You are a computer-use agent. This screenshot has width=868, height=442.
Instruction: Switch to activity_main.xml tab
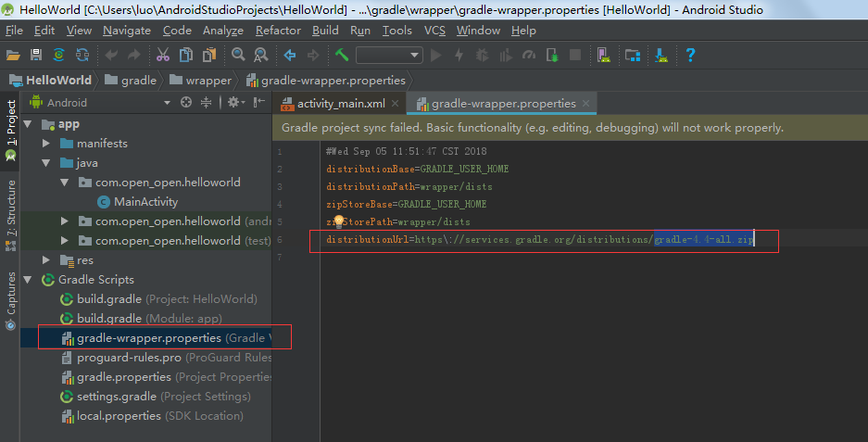pos(341,104)
